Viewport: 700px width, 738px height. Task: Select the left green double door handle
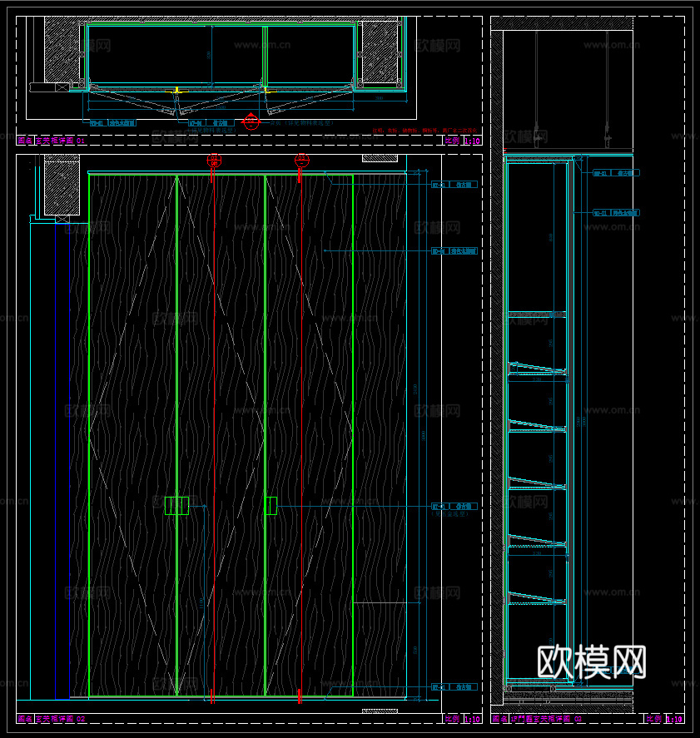point(176,506)
